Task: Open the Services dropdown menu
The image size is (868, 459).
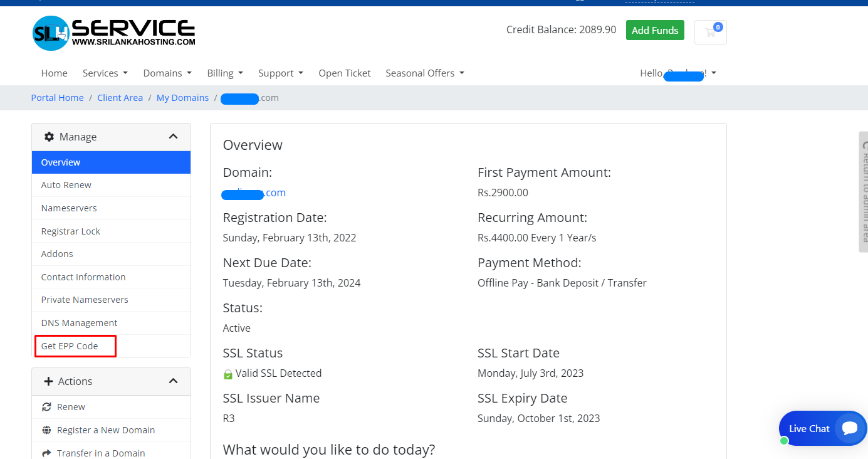Action: pyautogui.click(x=105, y=73)
